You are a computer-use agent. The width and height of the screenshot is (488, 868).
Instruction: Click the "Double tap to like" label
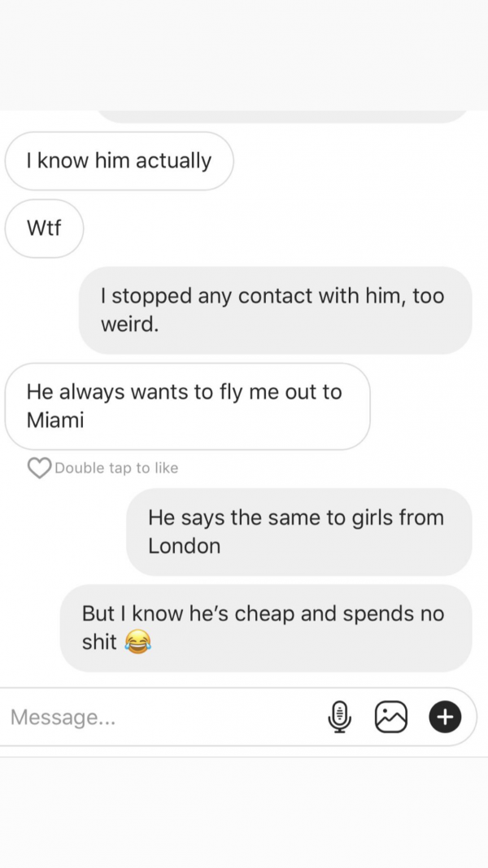click(x=116, y=469)
